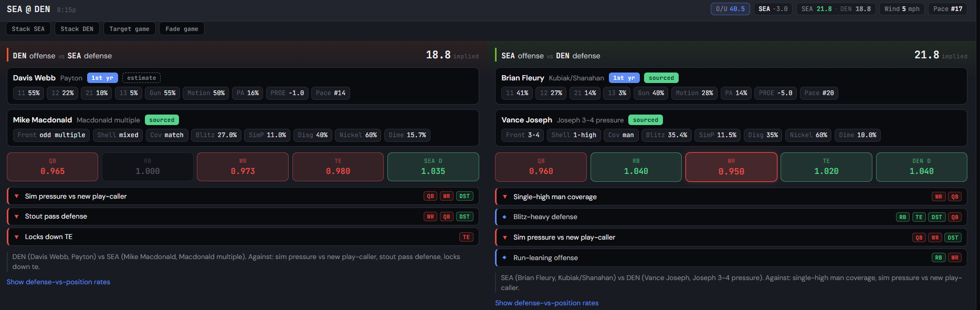Click the 11 55% personnel chip
This screenshot has width=980, height=310.
point(29,93)
